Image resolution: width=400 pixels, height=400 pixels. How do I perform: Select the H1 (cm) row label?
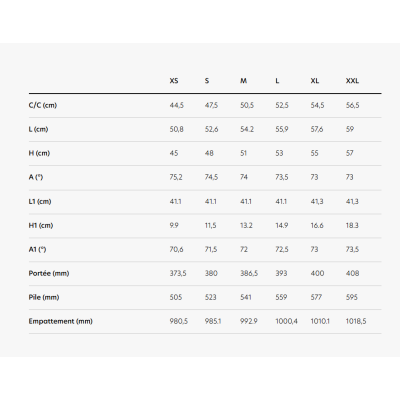pos(41,225)
